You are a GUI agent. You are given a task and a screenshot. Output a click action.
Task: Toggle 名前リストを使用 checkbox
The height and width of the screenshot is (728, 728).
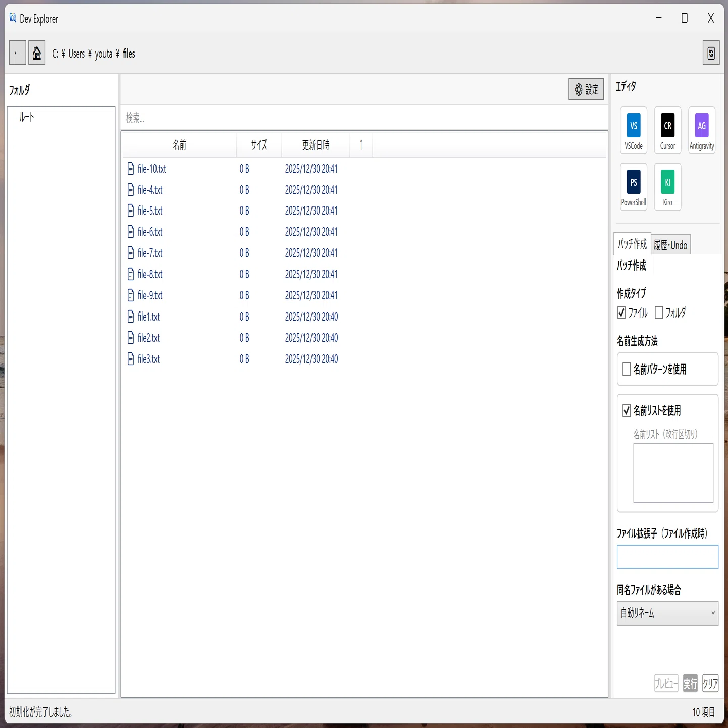tap(627, 410)
